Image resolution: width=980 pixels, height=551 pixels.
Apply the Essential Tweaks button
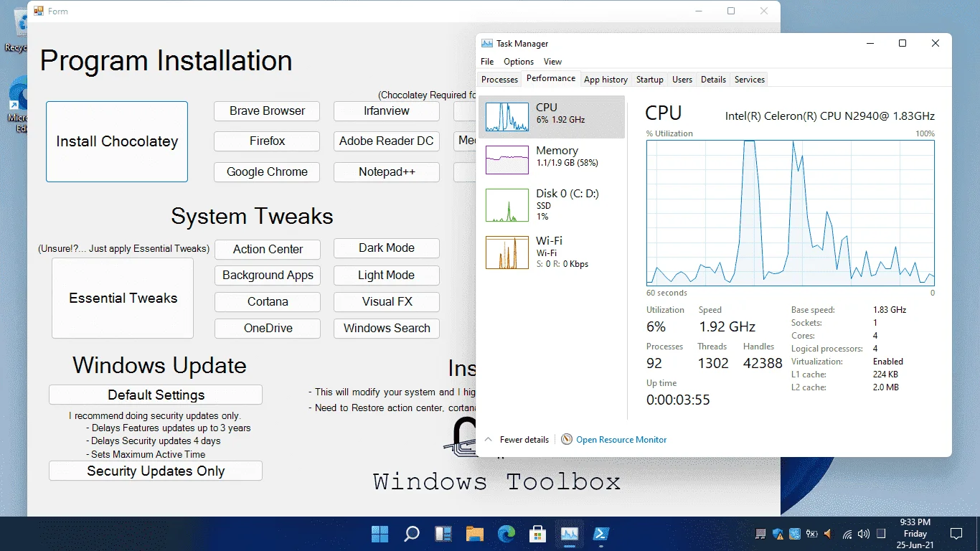pyautogui.click(x=123, y=298)
